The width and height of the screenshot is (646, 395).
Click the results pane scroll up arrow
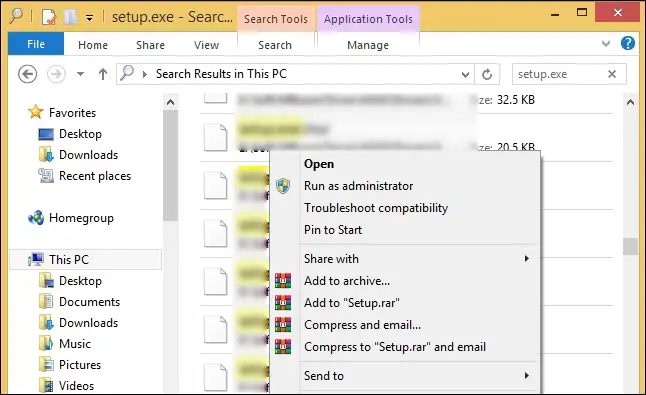coord(630,102)
